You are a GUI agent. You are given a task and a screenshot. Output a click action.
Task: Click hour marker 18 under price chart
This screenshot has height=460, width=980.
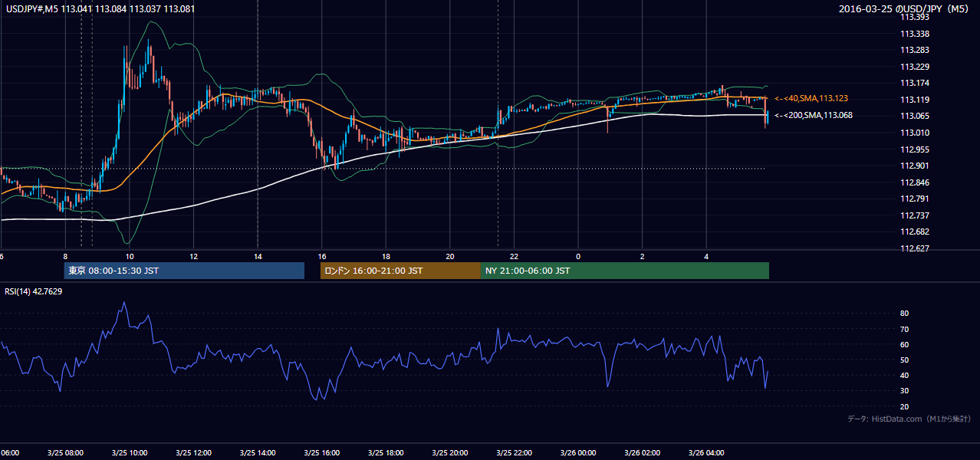(386, 257)
